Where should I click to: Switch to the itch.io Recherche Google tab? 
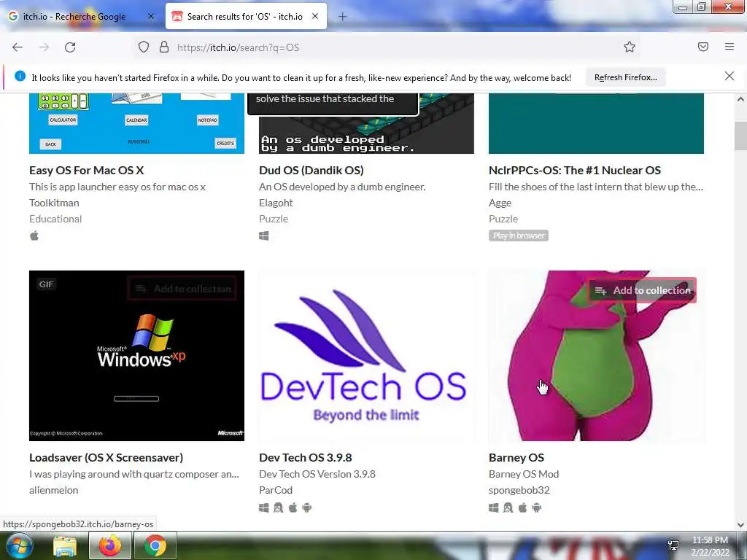pyautogui.click(x=81, y=17)
